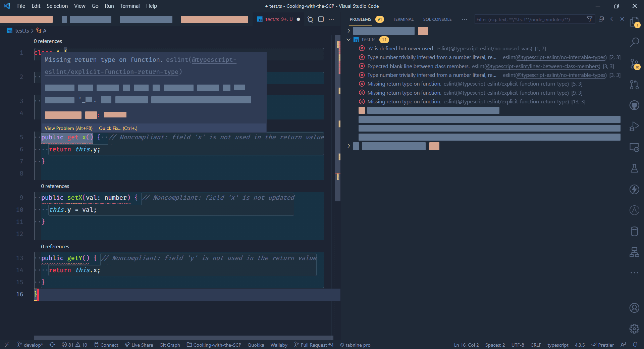Click the feedback icon in status bar
644x349 pixels.
(623, 345)
